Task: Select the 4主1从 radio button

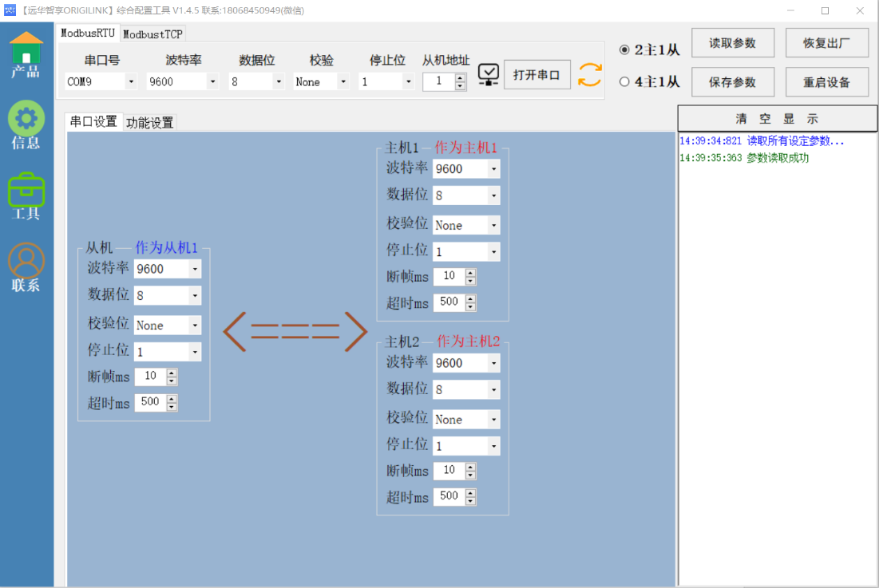Action: tap(624, 81)
